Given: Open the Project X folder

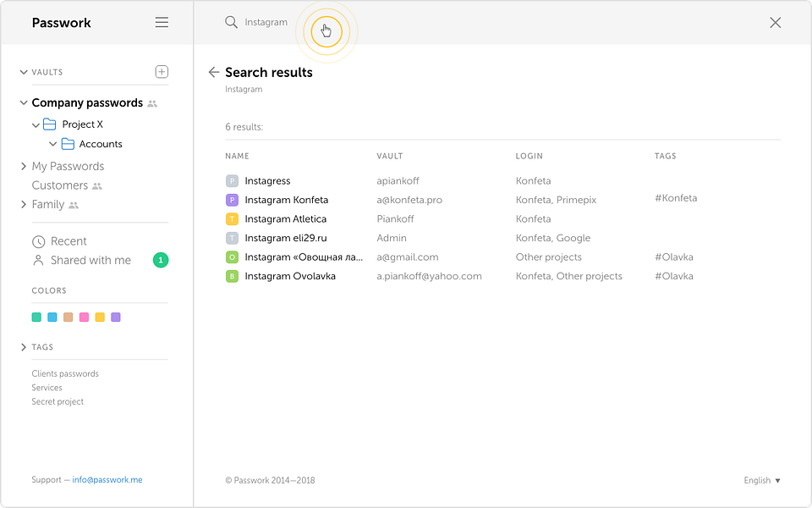Looking at the screenshot, I should (x=82, y=124).
